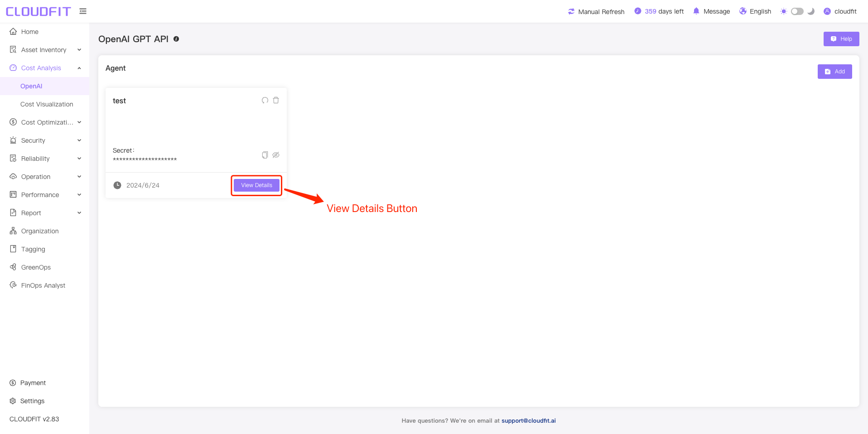Viewport: 868px width, 434px height.
Task: Open the Help button
Action: [841, 39]
